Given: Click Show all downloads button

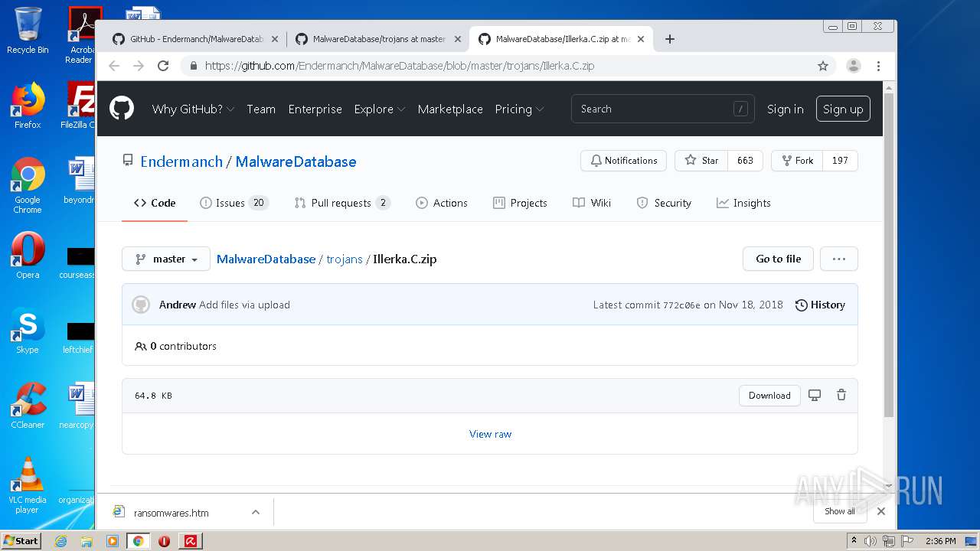Looking at the screenshot, I should [x=840, y=511].
